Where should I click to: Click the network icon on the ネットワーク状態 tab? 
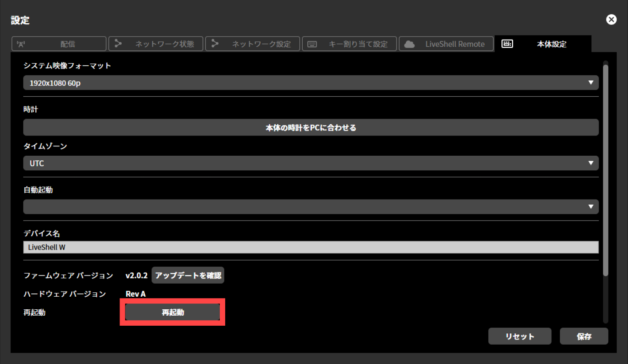coord(118,43)
